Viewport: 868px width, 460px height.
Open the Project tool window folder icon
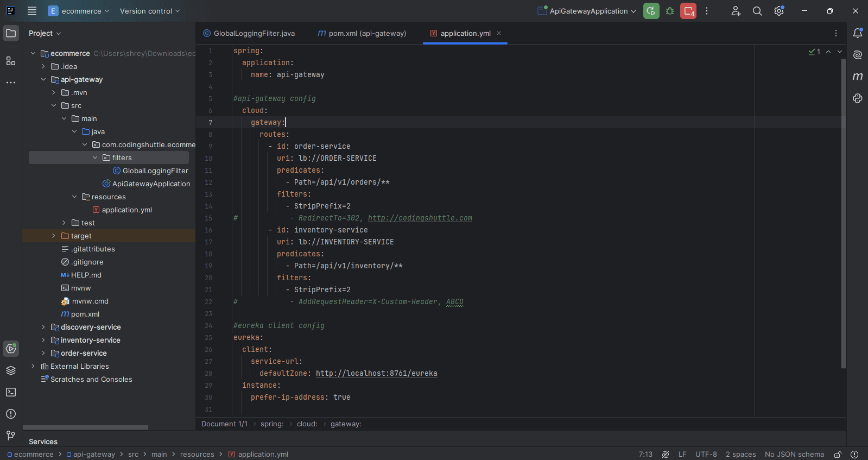(x=11, y=33)
